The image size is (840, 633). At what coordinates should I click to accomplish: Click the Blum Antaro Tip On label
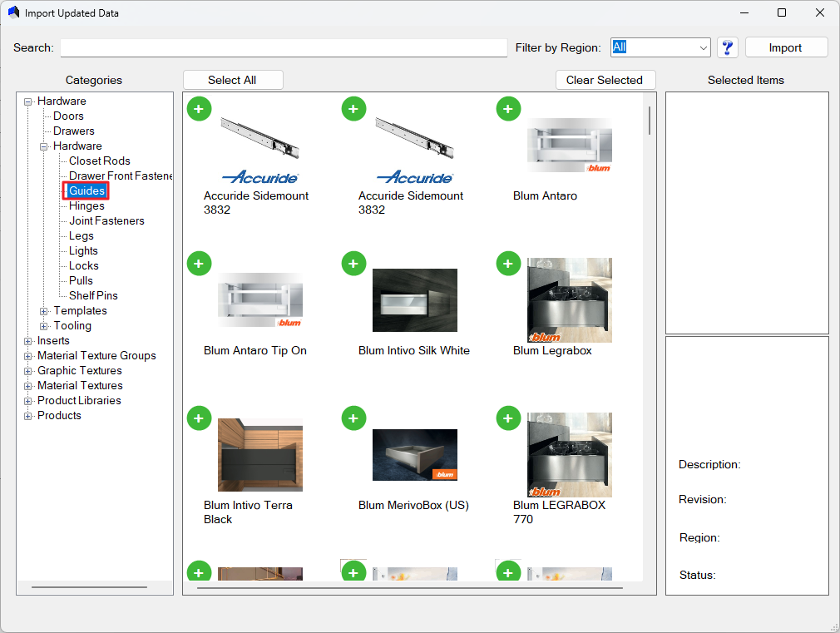[x=255, y=350]
